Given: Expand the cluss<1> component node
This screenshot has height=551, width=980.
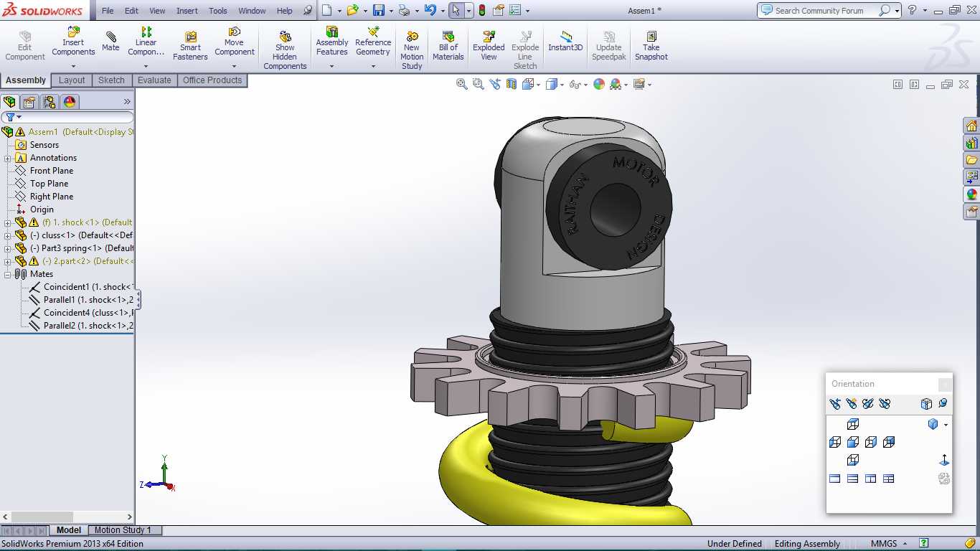Looking at the screenshot, I should click(8, 235).
